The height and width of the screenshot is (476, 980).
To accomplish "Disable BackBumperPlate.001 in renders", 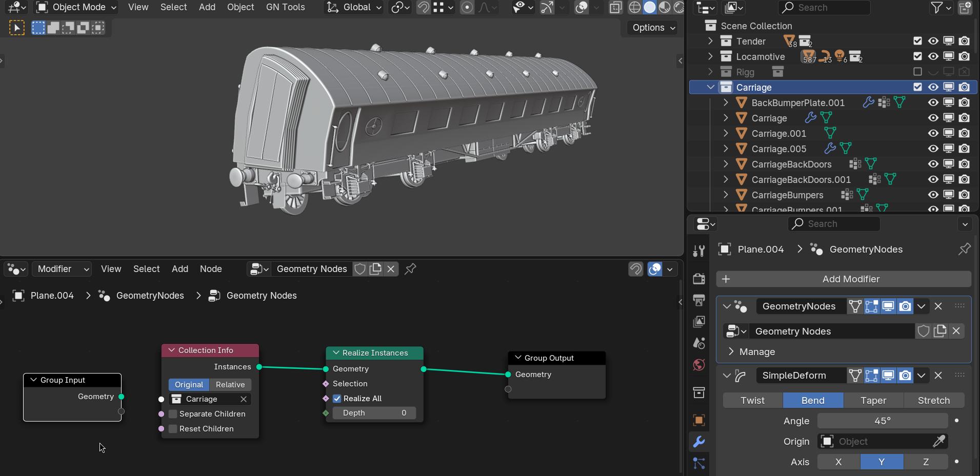I will click(964, 102).
